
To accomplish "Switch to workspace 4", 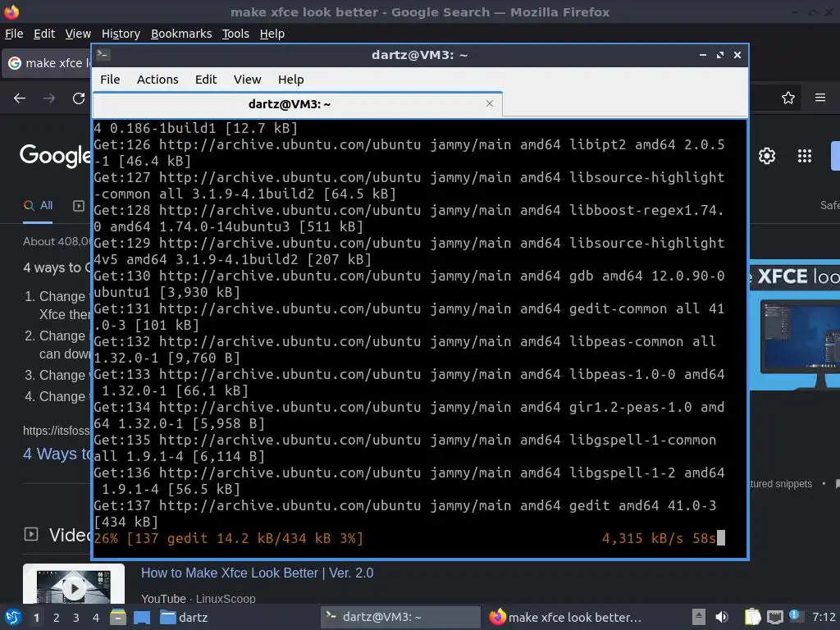I will [96, 618].
